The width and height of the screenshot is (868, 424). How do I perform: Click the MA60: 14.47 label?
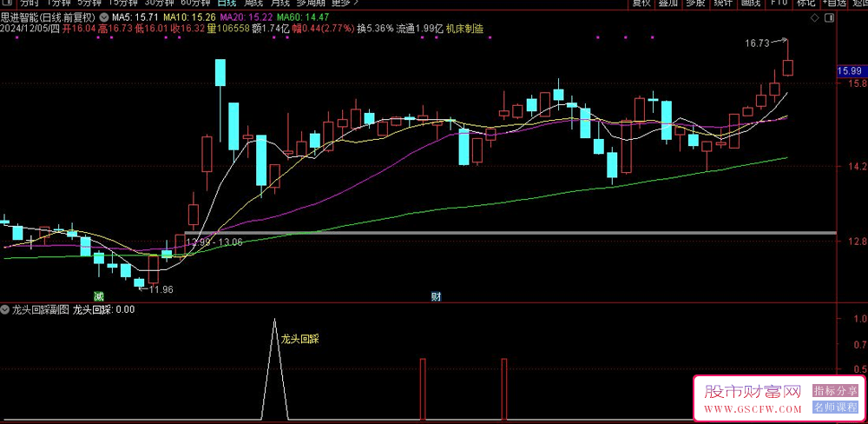pos(303,17)
